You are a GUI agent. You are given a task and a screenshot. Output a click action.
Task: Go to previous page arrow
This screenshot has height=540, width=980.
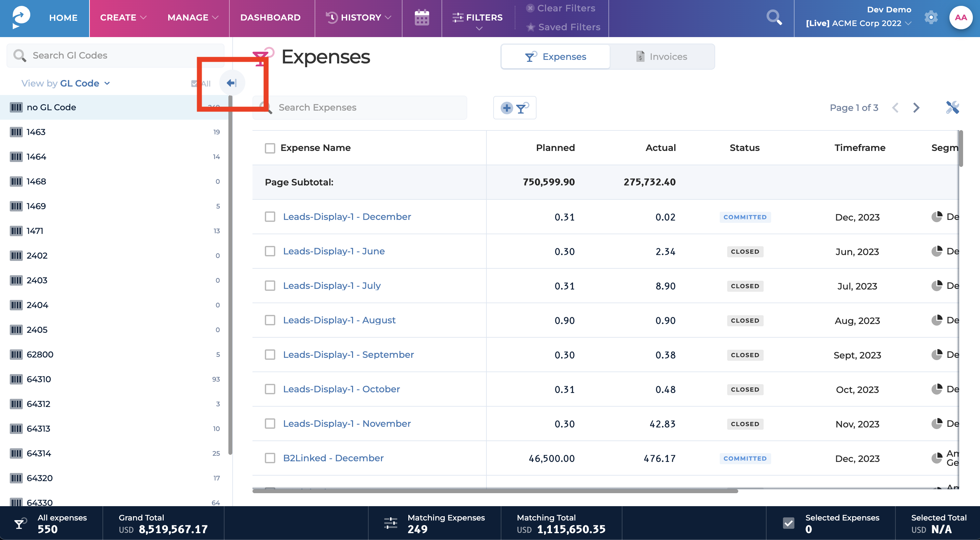pos(895,108)
